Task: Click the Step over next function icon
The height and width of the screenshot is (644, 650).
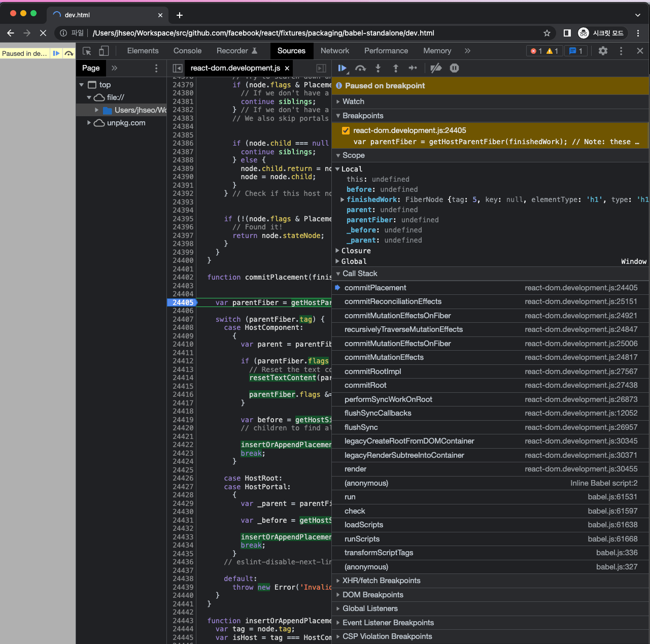Action: pos(360,68)
